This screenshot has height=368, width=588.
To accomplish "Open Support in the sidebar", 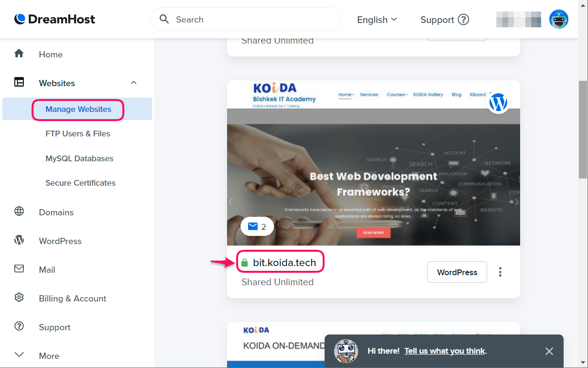I will coord(54,327).
